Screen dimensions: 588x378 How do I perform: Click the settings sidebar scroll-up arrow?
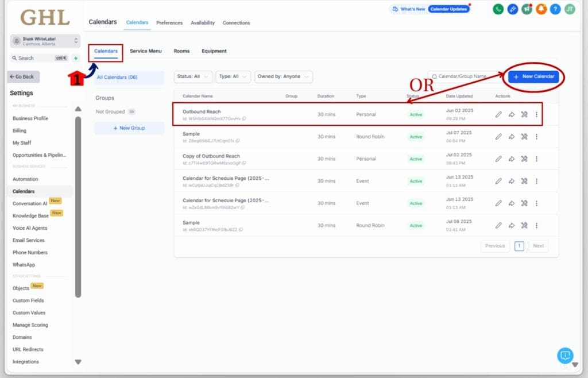78,109
